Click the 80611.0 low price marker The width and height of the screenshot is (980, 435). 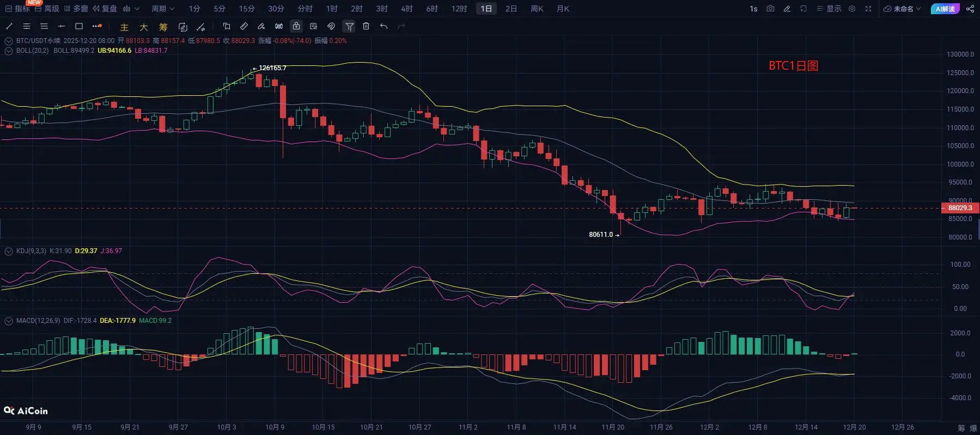click(x=601, y=235)
